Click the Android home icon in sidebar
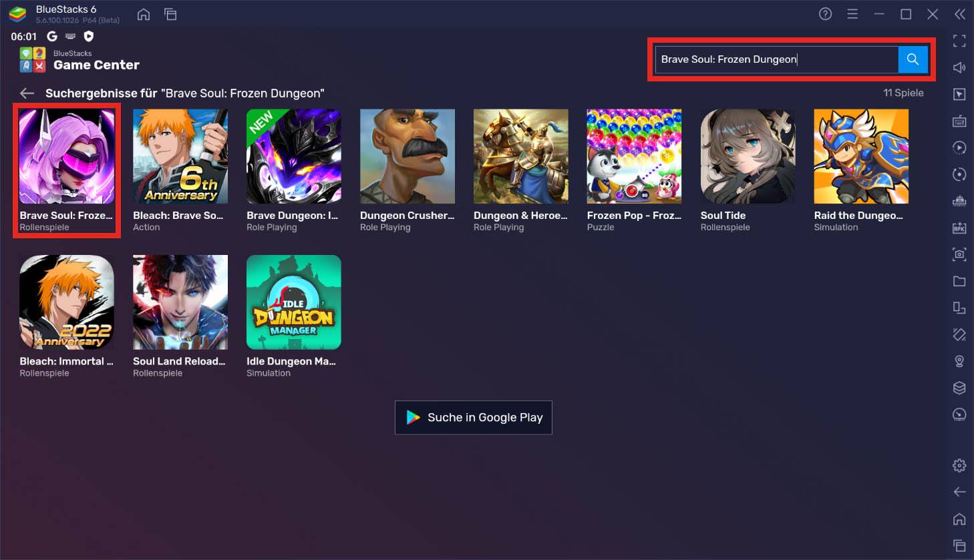The width and height of the screenshot is (974, 560). 959,519
